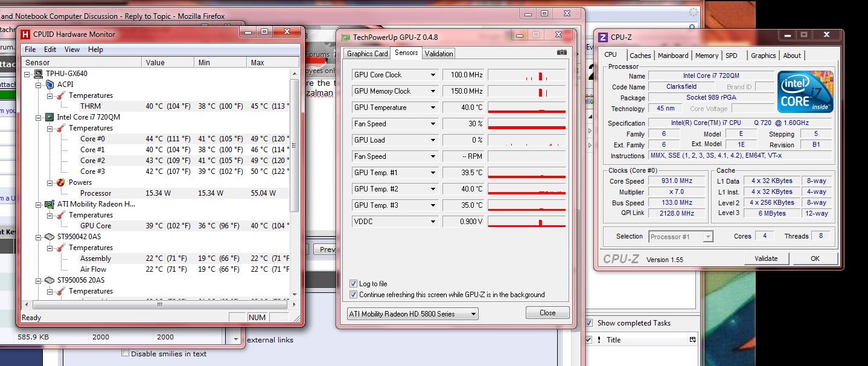This screenshot has height=366, width=868.
Task: Switch to CPU-Z Graphics tab
Action: point(763,56)
